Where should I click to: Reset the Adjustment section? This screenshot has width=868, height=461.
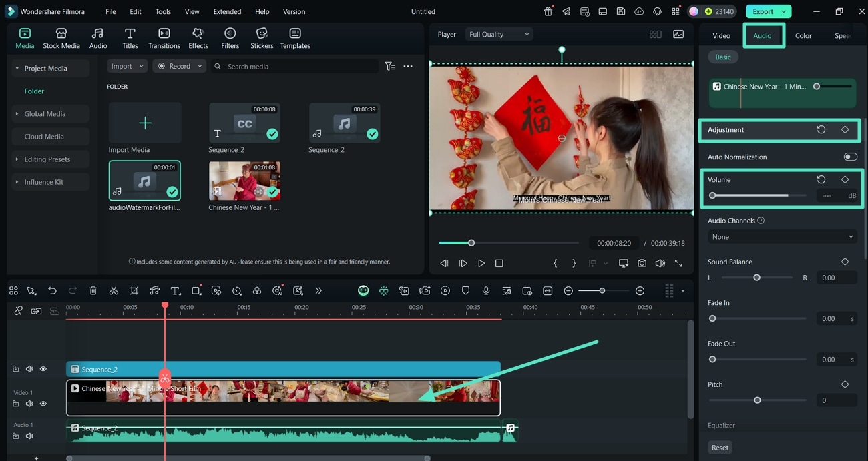[x=821, y=130]
